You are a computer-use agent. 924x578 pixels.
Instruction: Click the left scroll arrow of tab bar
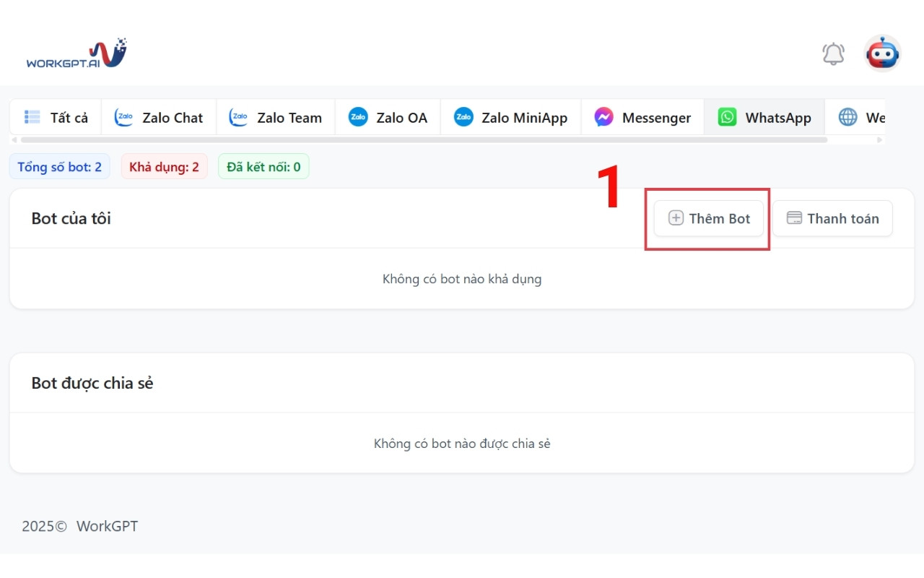[14, 139]
